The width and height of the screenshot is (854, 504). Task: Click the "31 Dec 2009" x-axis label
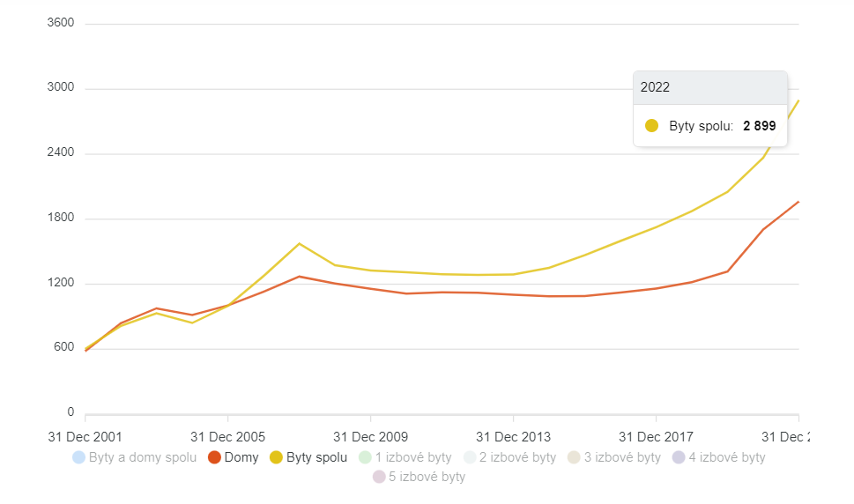[371, 436]
